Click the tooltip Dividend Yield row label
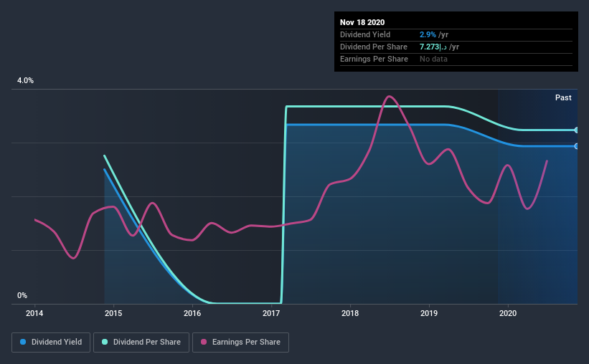This screenshot has height=364, width=589. pyautogui.click(x=365, y=34)
